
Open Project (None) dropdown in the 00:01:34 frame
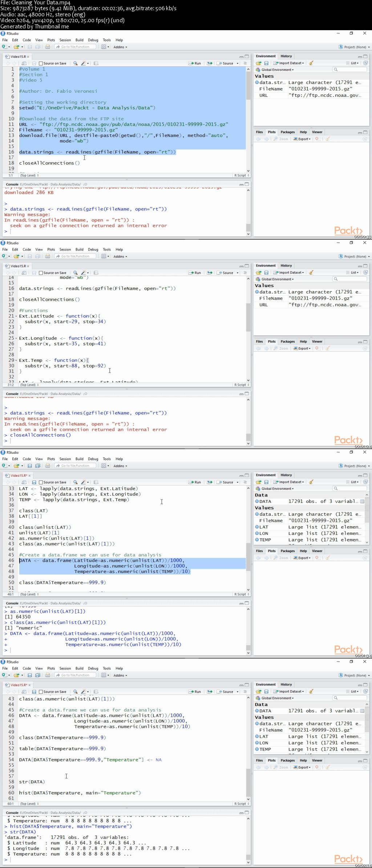(x=354, y=466)
